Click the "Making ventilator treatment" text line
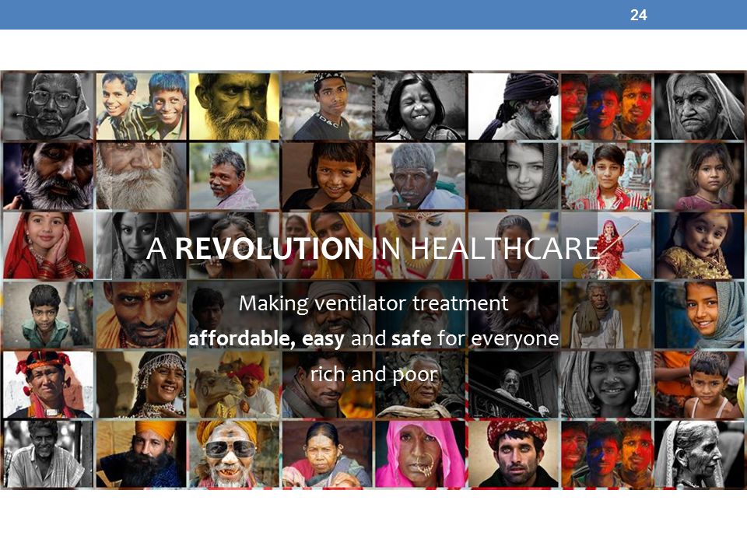Screen dimensions: 747x560 (x=373, y=304)
